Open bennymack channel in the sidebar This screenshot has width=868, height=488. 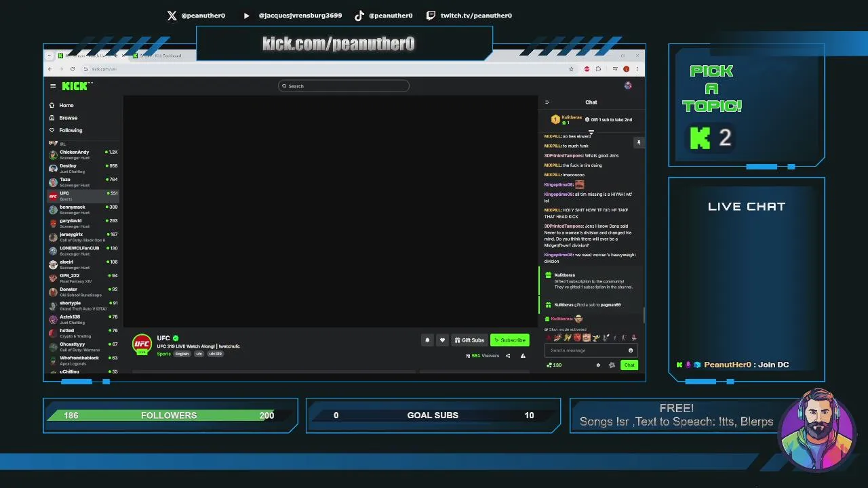(x=83, y=209)
